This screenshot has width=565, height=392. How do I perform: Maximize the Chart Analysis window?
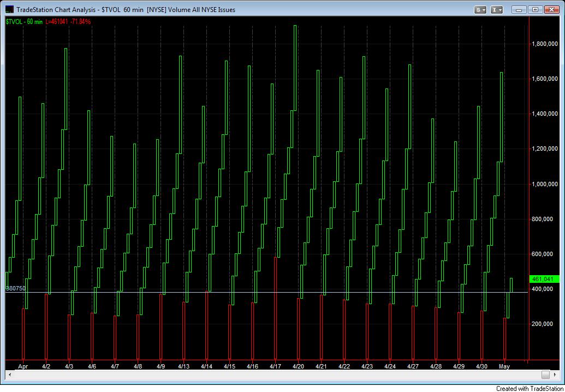tap(535, 9)
